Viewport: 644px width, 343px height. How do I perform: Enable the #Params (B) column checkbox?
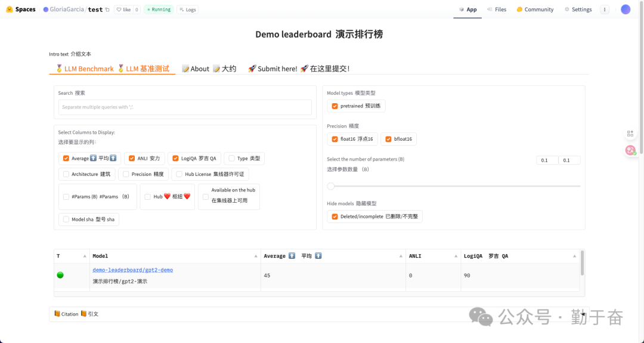66,197
